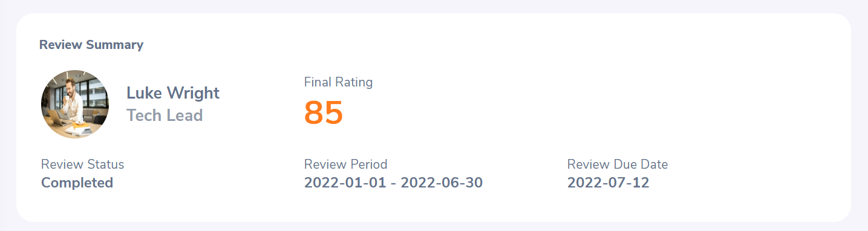This screenshot has width=868, height=231.
Task: Click the Review Status label
Action: coord(82,164)
